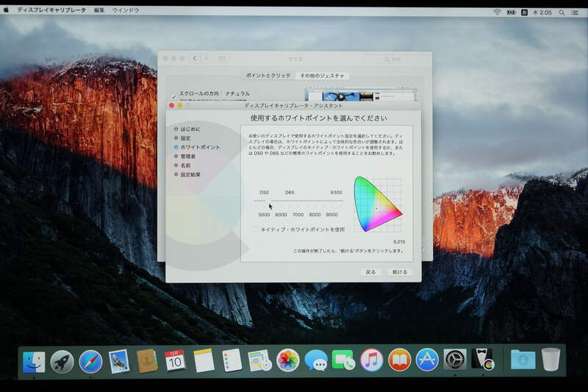Open Launchpad rocket icon
The height and width of the screenshot is (392, 588).
coord(62,361)
